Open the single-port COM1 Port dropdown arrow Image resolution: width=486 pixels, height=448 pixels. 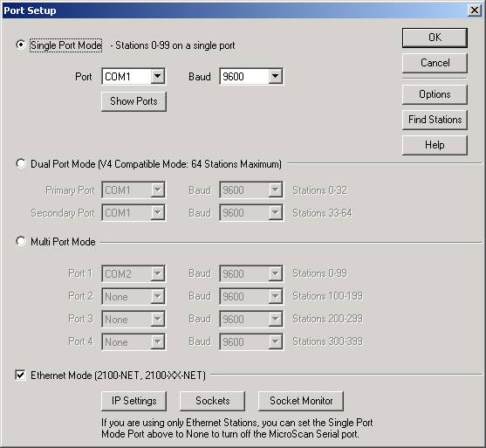pyautogui.click(x=157, y=76)
